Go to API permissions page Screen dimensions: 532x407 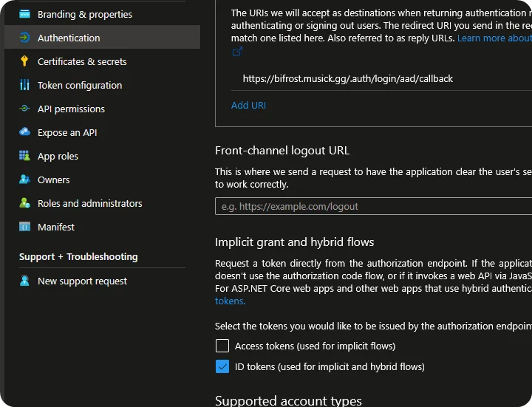71,109
